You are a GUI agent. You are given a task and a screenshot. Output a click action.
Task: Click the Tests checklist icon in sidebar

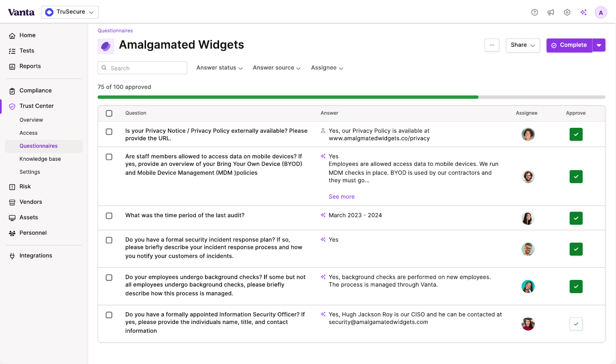pyautogui.click(x=12, y=51)
